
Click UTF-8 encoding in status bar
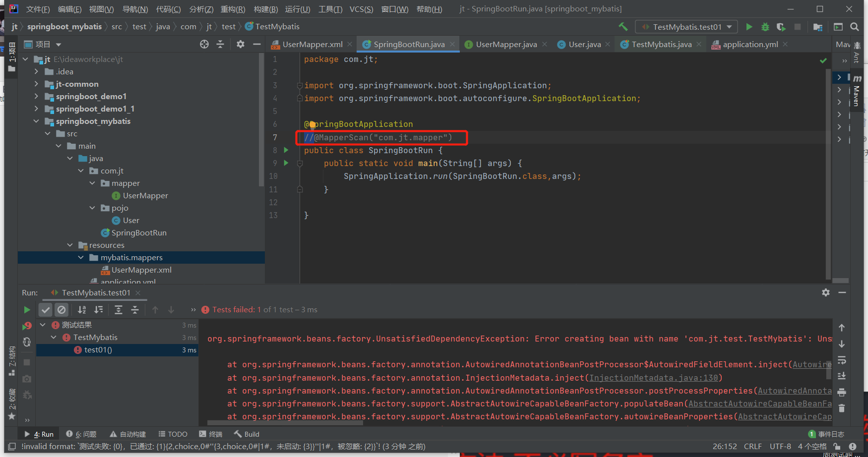[x=780, y=447]
